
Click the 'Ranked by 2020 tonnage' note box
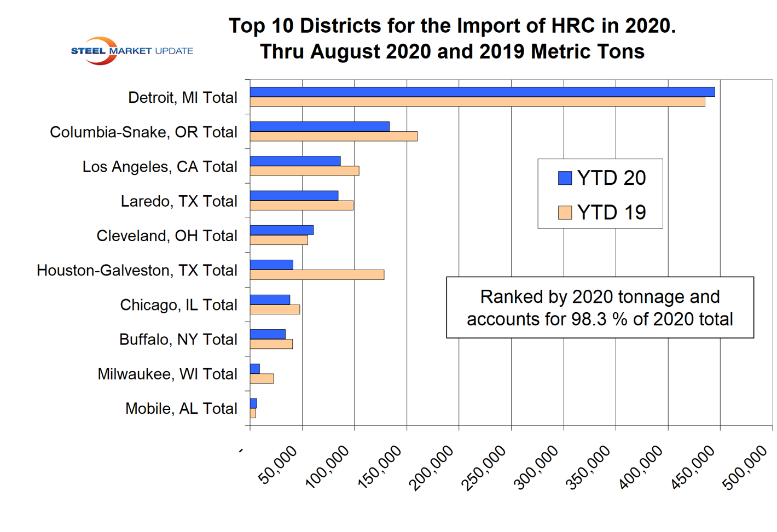tap(600, 307)
